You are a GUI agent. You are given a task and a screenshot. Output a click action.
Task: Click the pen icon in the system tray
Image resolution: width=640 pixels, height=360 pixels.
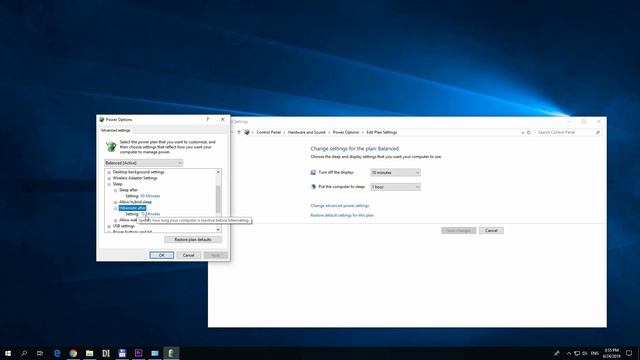click(557, 353)
